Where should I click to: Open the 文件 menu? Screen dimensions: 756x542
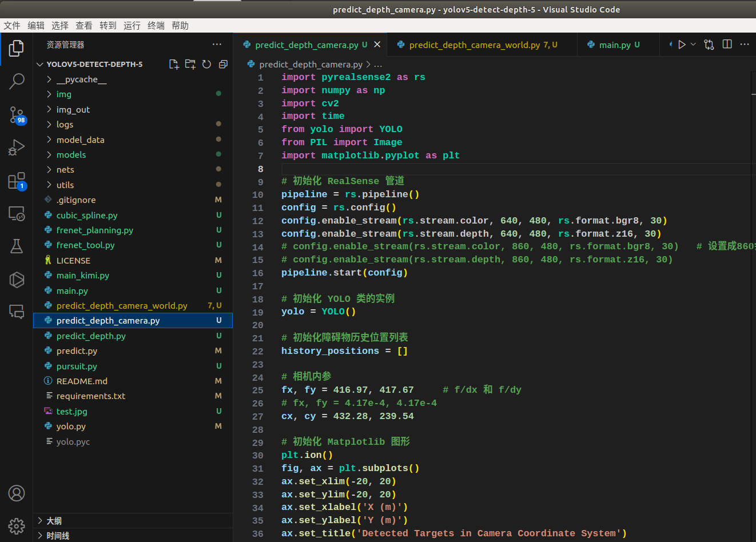click(x=12, y=26)
